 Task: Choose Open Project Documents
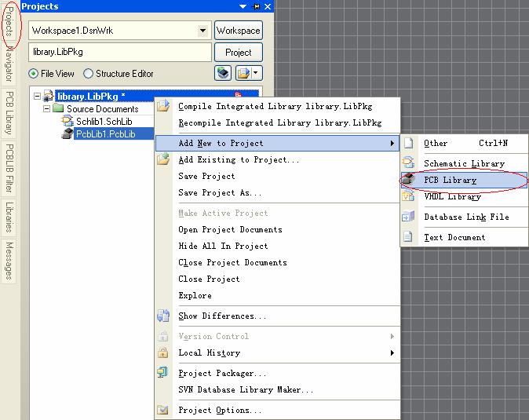pos(277,229)
